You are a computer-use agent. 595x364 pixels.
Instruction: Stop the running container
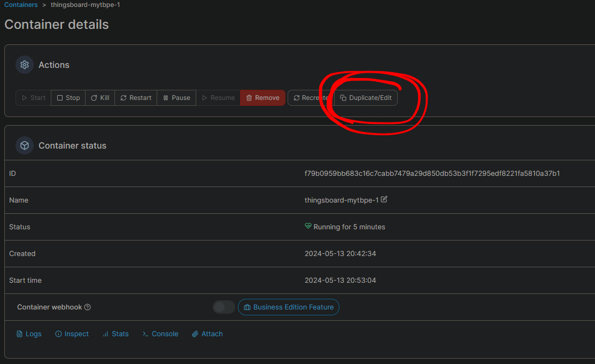(68, 98)
